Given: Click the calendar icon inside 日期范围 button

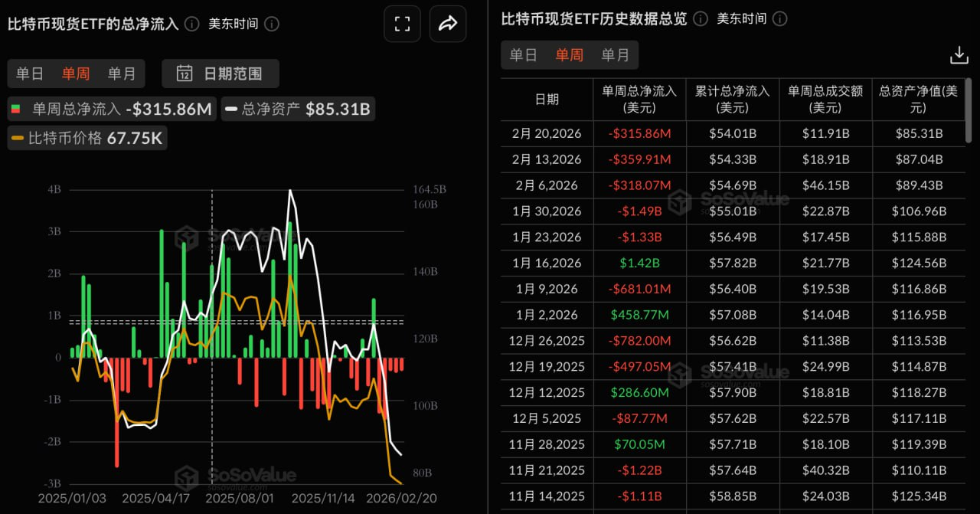Looking at the screenshot, I should click(185, 74).
